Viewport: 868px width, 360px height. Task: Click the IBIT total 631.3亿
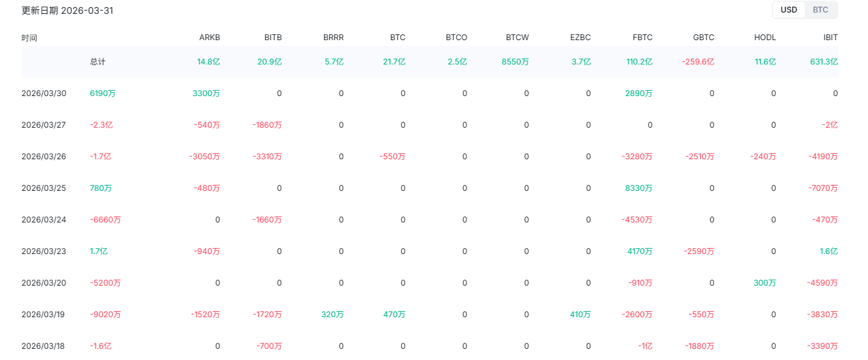click(824, 62)
